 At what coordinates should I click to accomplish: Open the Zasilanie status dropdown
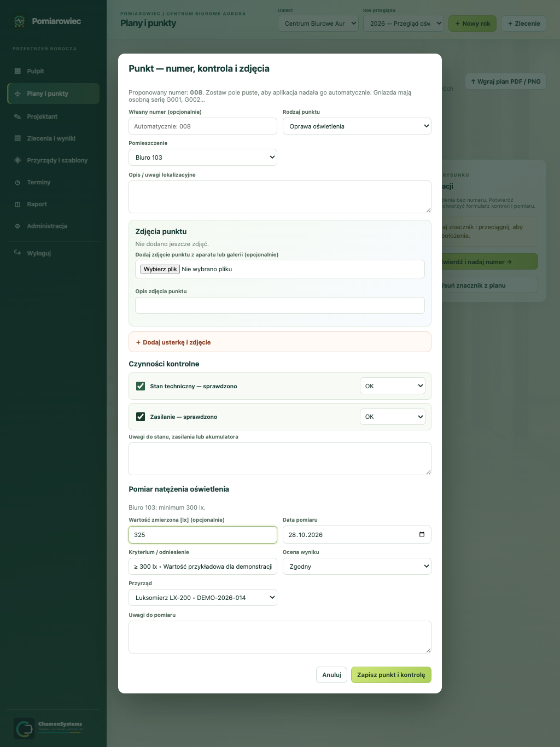[392, 417]
